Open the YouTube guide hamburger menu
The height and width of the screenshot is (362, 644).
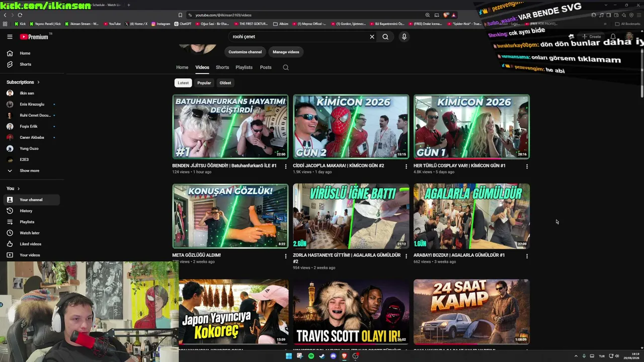[x=10, y=37]
